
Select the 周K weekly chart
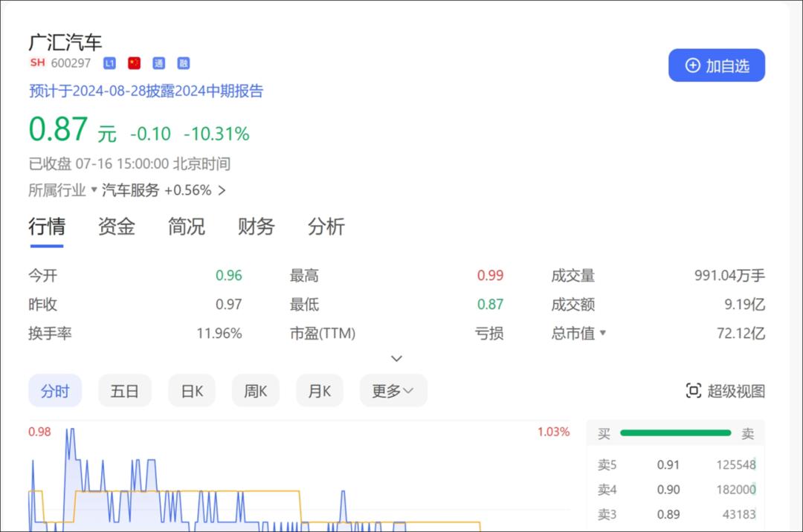click(256, 391)
